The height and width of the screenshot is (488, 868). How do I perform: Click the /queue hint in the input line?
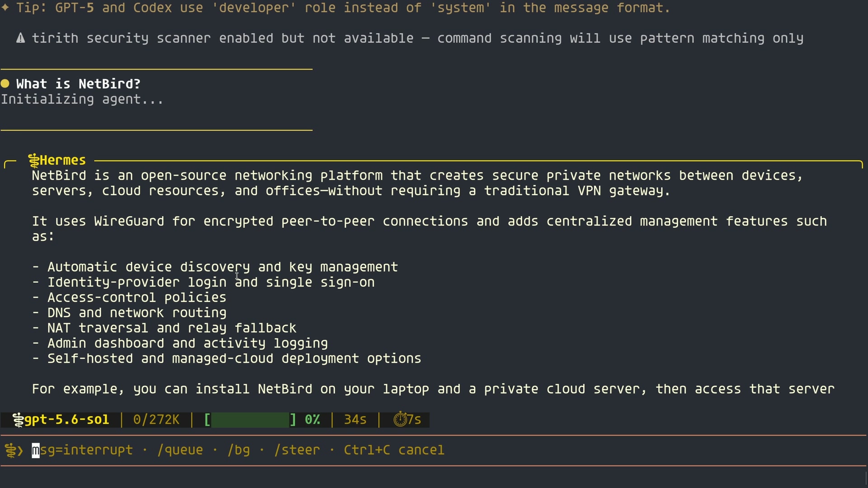point(180,450)
